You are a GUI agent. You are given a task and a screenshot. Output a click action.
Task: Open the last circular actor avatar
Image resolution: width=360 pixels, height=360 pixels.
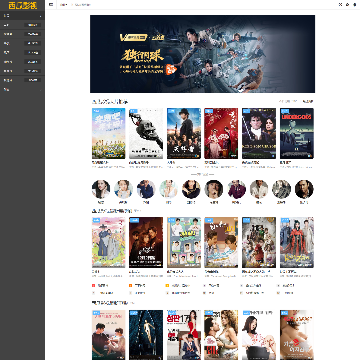(304, 189)
